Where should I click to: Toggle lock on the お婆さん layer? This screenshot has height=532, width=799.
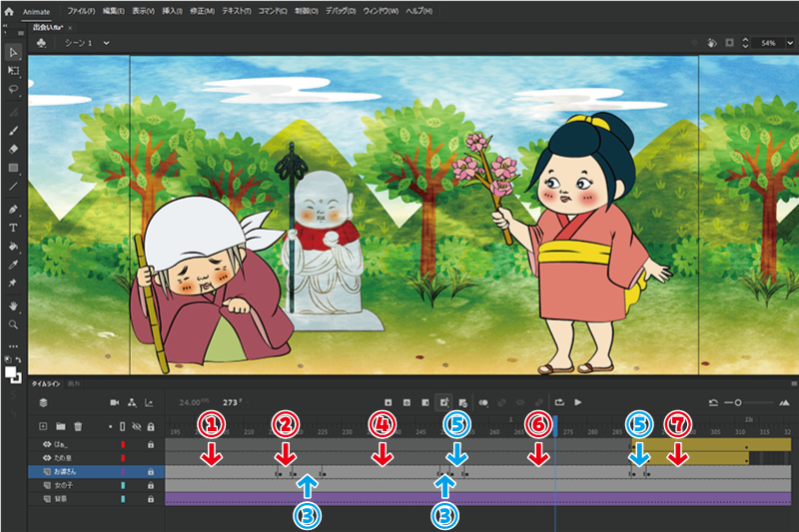point(151,471)
